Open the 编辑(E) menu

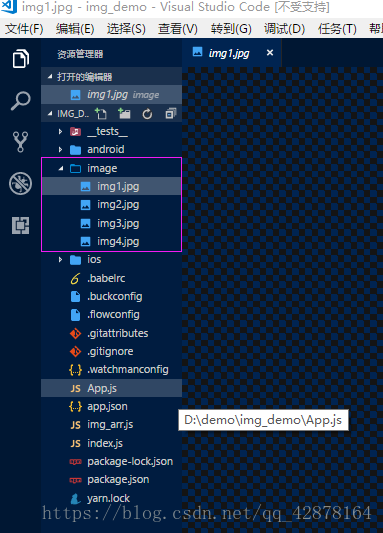click(75, 29)
